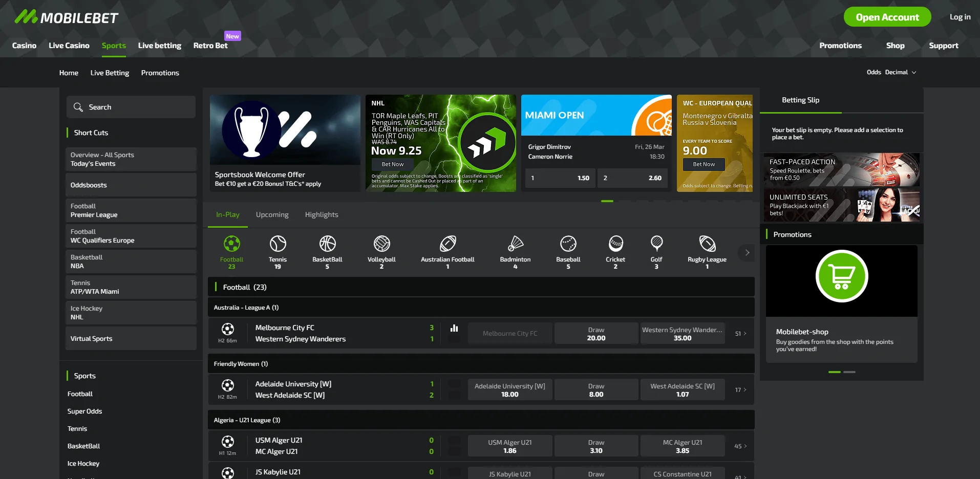
Task: Click Bet Now on the NHL offer
Action: click(393, 164)
